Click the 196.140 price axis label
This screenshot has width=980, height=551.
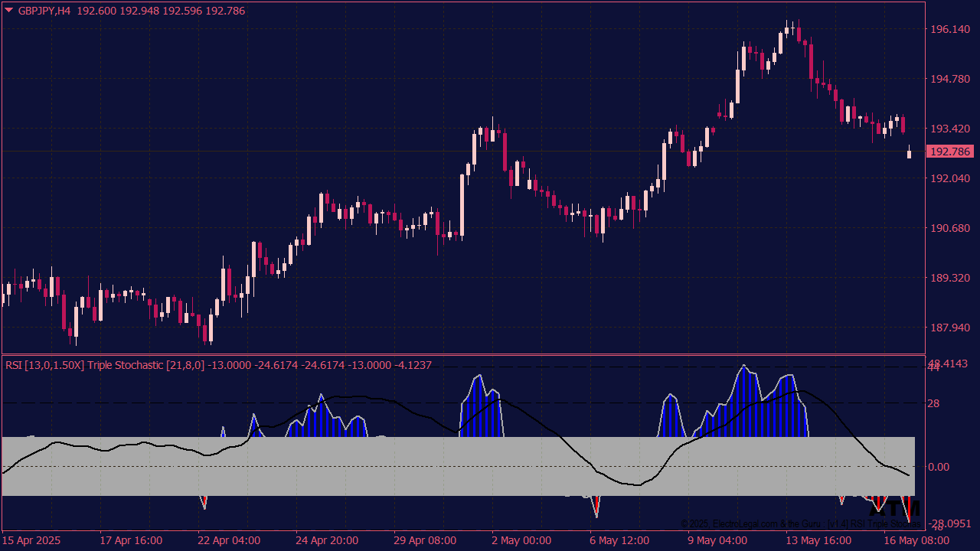point(949,29)
